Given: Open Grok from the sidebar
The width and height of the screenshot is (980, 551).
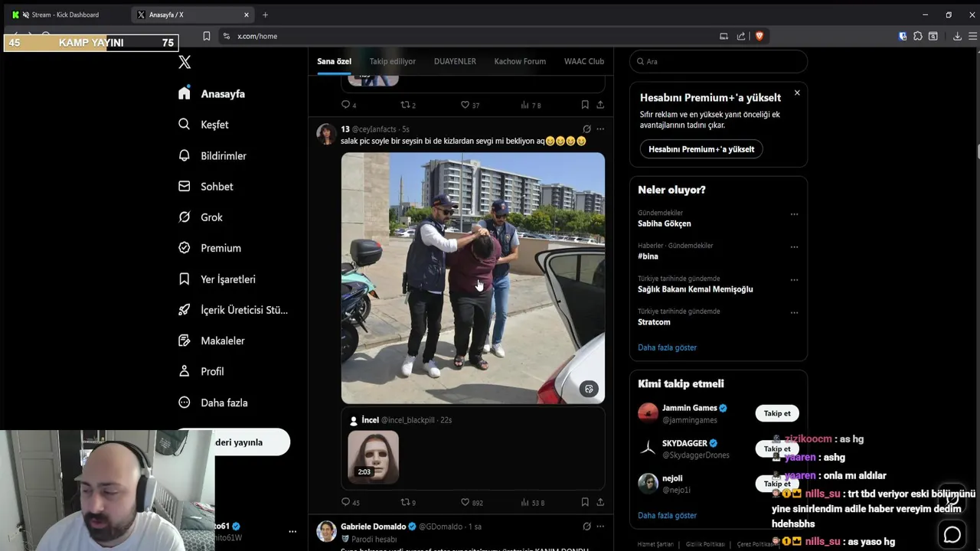Looking at the screenshot, I should pos(200,217).
